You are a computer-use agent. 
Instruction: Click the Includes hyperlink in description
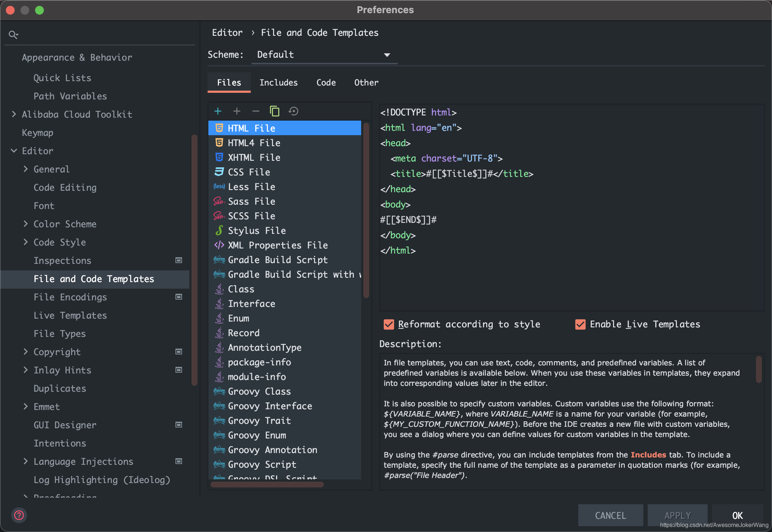649,455
